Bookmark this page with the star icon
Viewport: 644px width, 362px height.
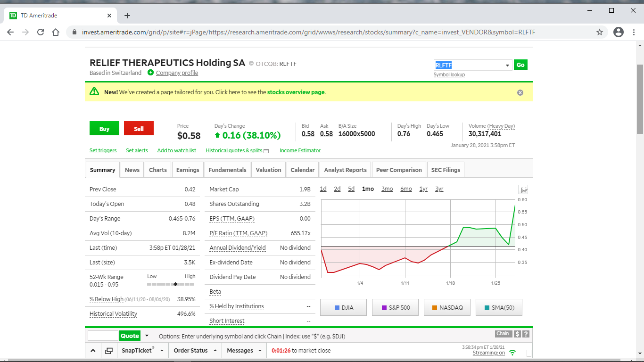click(600, 32)
